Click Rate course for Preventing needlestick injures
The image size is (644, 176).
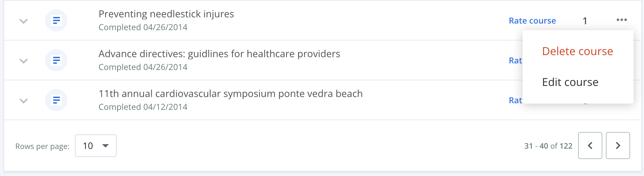532,21
